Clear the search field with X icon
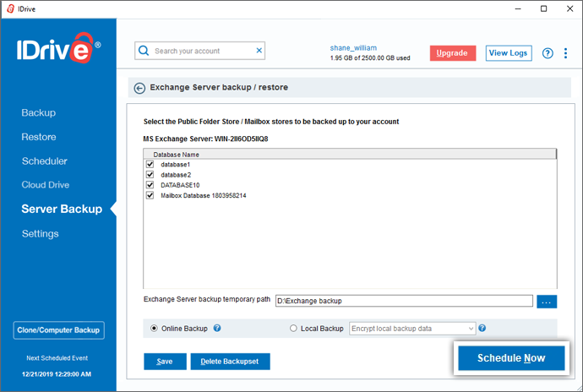The width and height of the screenshot is (583, 392). click(259, 51)
